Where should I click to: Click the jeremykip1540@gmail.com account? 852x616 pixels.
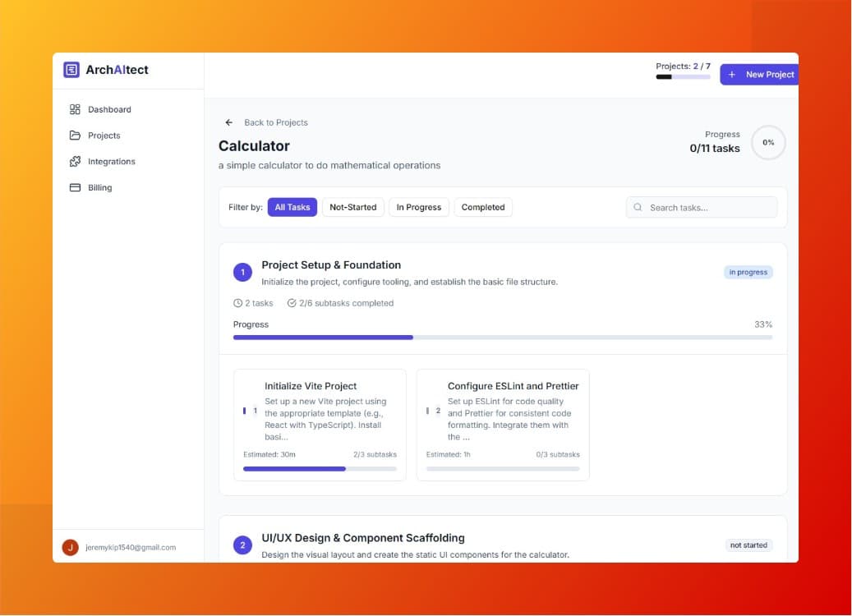pyautogui.click(x=131, y=548)
